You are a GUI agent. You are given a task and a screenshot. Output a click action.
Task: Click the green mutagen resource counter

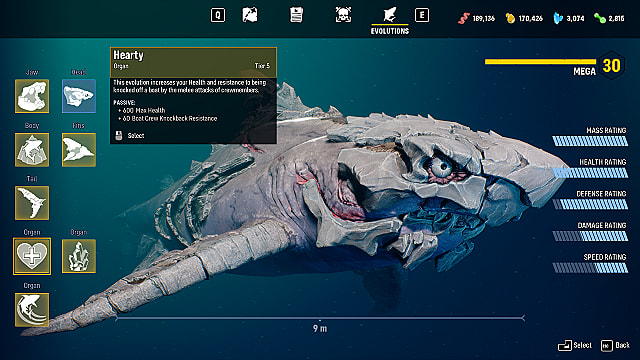point(609,18)
